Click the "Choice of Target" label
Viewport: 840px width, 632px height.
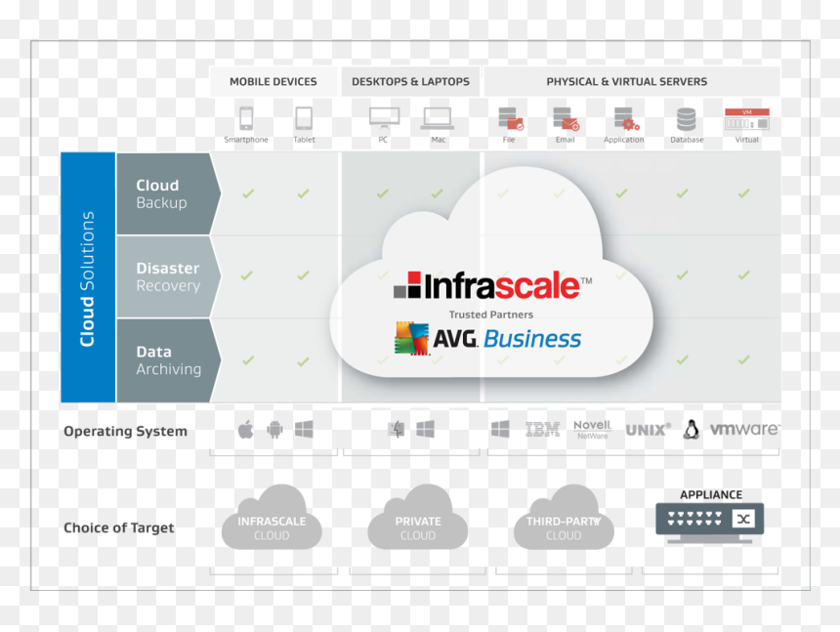point(119,528)
